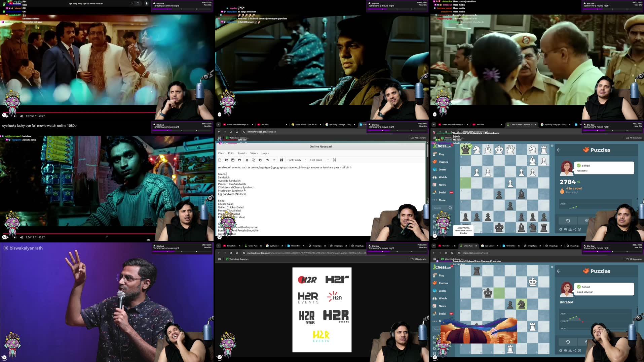Toggle fullscreen icon in Online Notepad toolbar

(335, 160)
